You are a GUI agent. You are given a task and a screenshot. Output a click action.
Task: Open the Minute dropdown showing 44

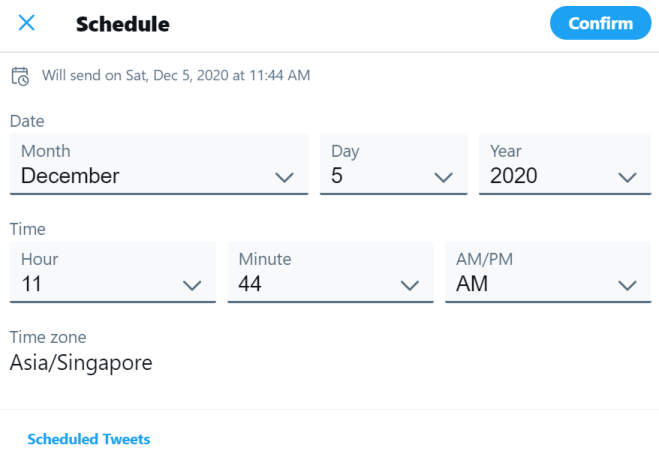(330, 272)
